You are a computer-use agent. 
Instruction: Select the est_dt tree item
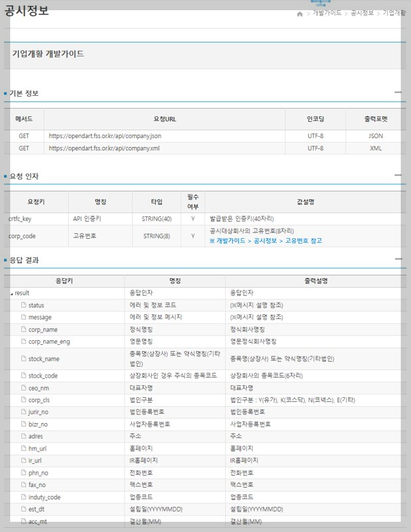point(36,509)
